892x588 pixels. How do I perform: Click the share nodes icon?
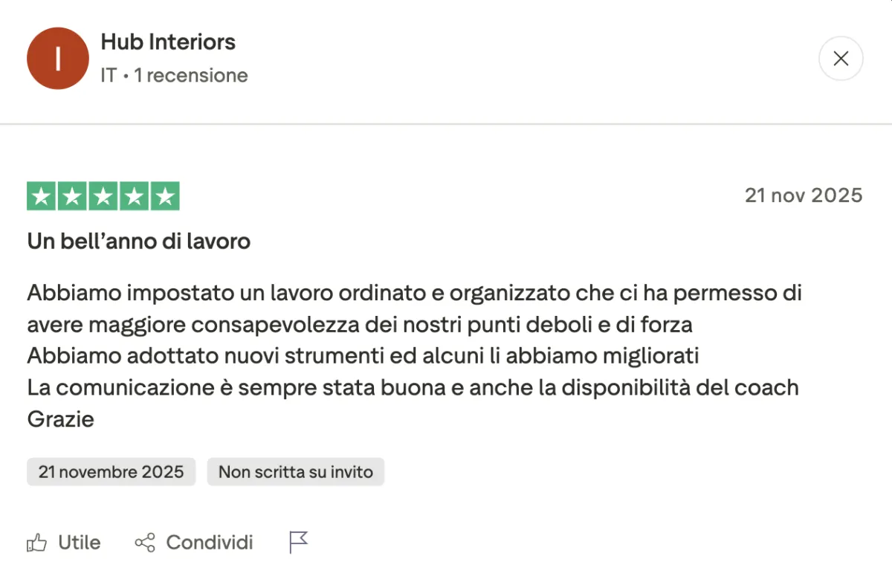click(x=145, y=543)
